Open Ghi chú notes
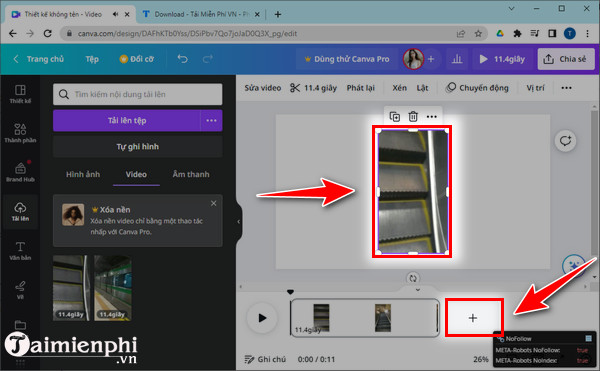Viewport: 600px width, 371px height. tap(265, 359)
